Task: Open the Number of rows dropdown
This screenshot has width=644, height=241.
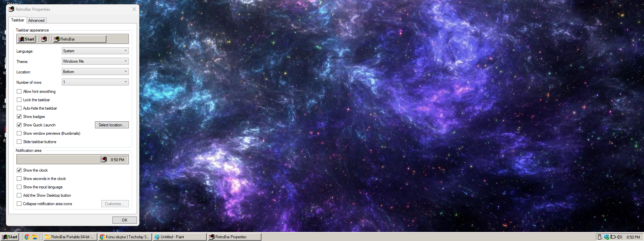Action: point(95,82)
